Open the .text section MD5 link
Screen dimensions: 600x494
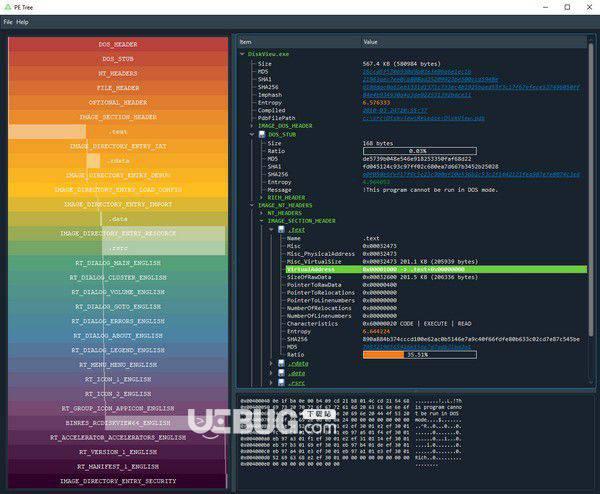click(x=417, y=347)
